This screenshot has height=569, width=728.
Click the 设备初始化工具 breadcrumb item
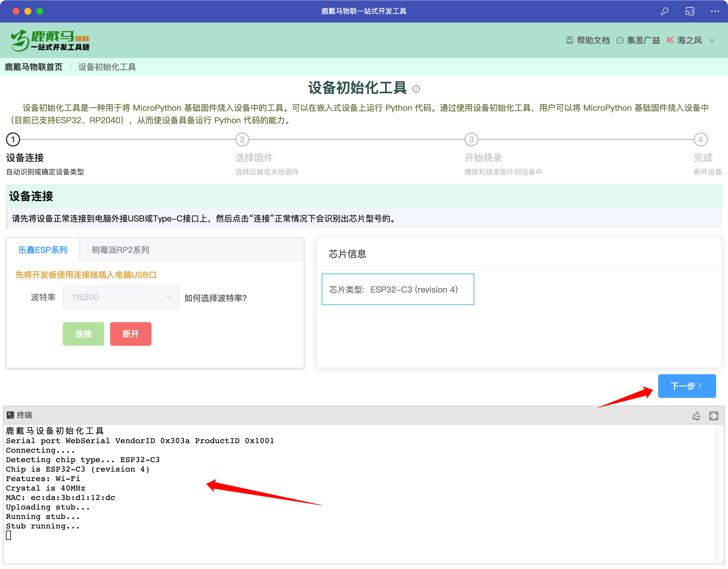click(107, 67)
